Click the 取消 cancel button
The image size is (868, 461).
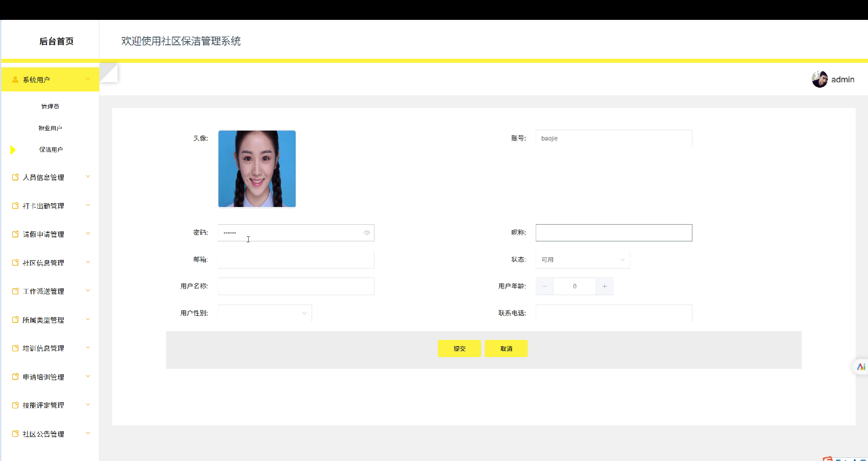tap(506, 348)
